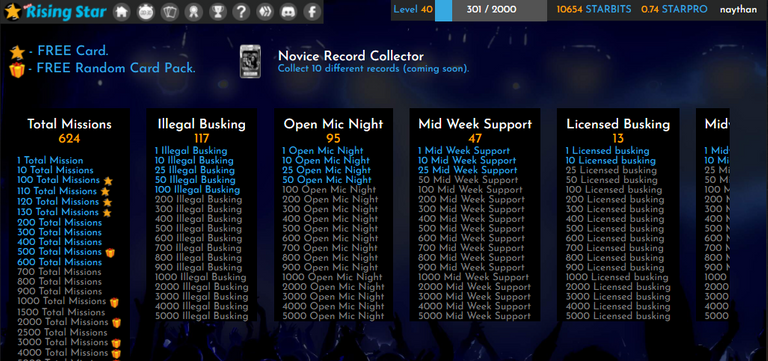Select '200 Illegal Busking' row
Viewport: 768px width, 361px height.
198,200
